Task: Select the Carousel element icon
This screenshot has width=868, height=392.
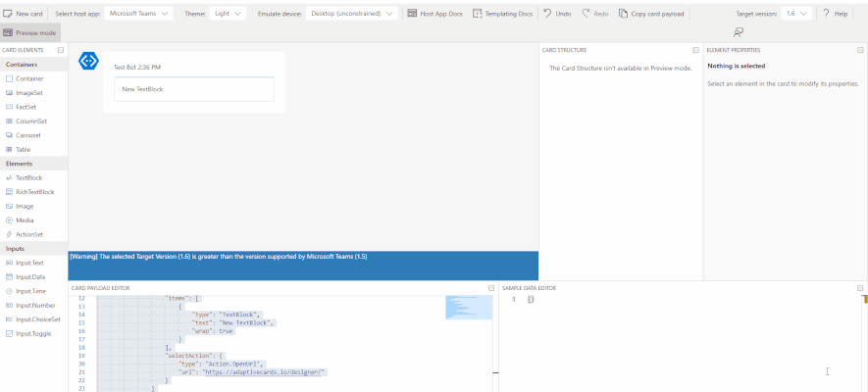Action: pos(9,135)
